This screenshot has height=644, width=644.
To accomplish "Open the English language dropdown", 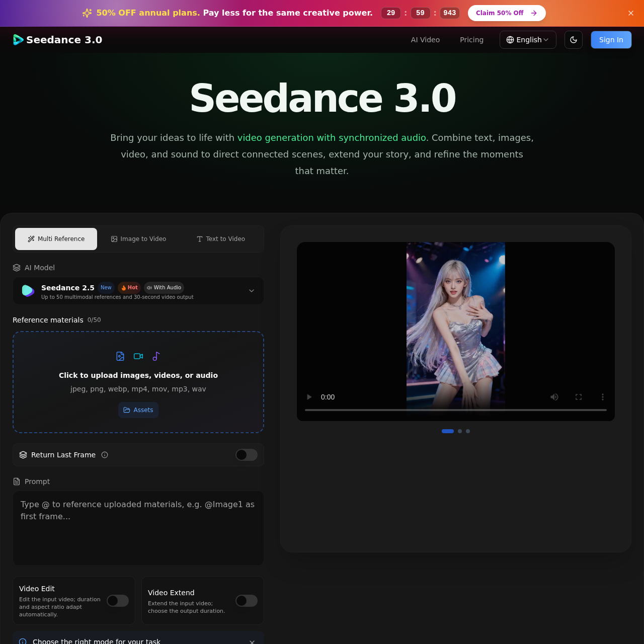I will coord(528,40).
